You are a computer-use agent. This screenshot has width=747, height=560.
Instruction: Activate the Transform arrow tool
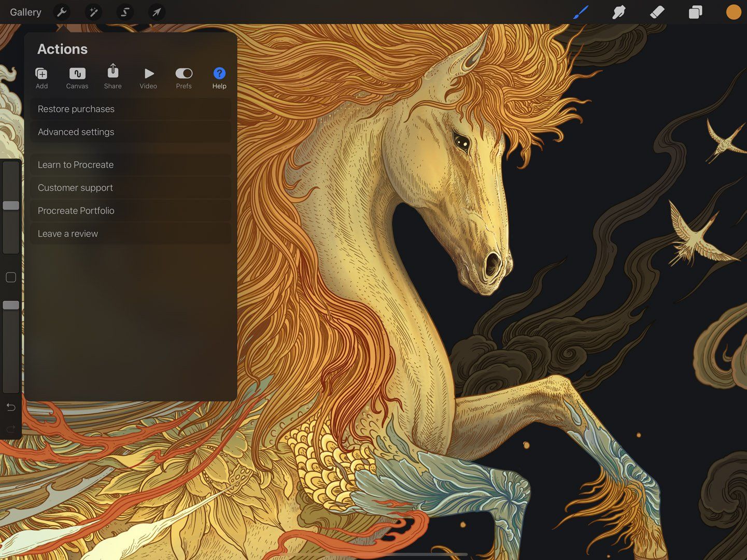pos(157,12)
